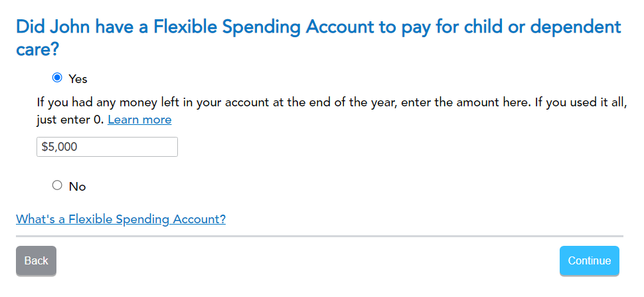Open "What's a Flexible Spending Account?" link
Screen dimensions: 644x297
121,219
